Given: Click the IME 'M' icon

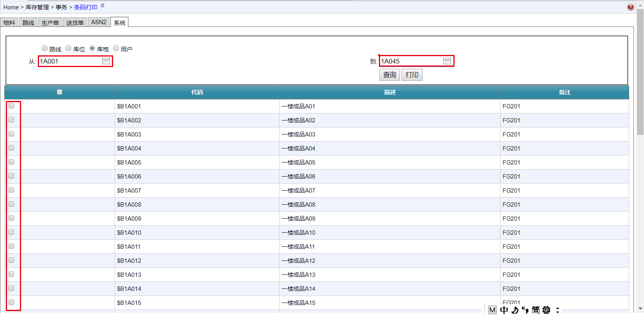Looking at the screenshot, I should tap(492, 310).
